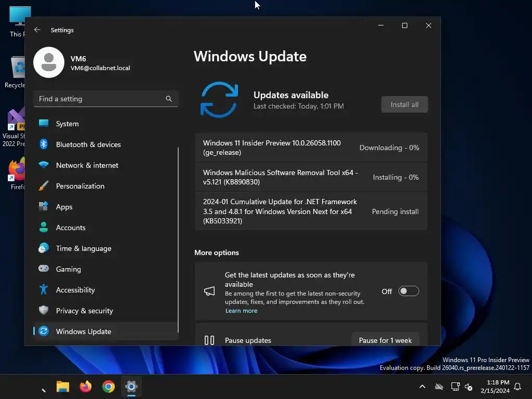Select Personalization in the sidebar
Screen dimensions: 532x399
coord(105,186)
